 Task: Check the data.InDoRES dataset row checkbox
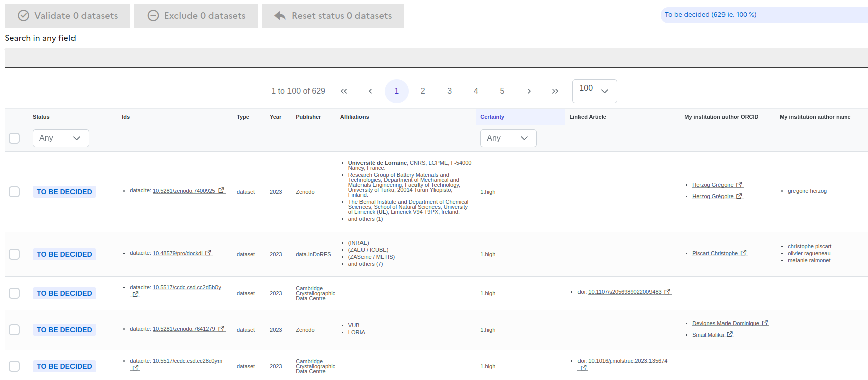(x=14, y=254)
